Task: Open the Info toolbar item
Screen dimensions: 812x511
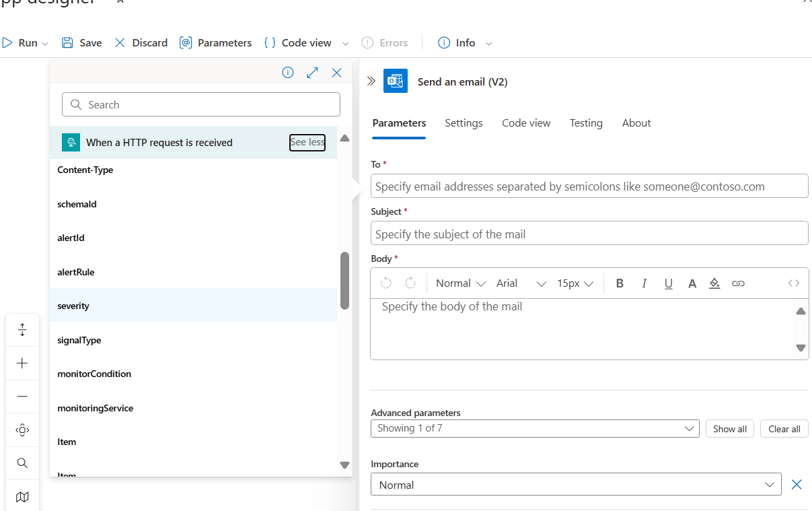Action: pos(457,42)
